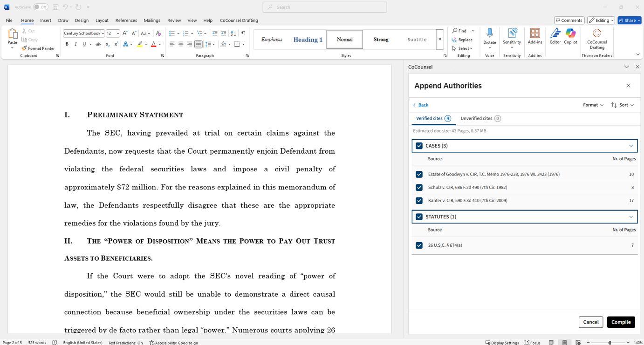Launch Copilot from the ribbon
This screenshot has width=644, height=345.
point(570,36)
